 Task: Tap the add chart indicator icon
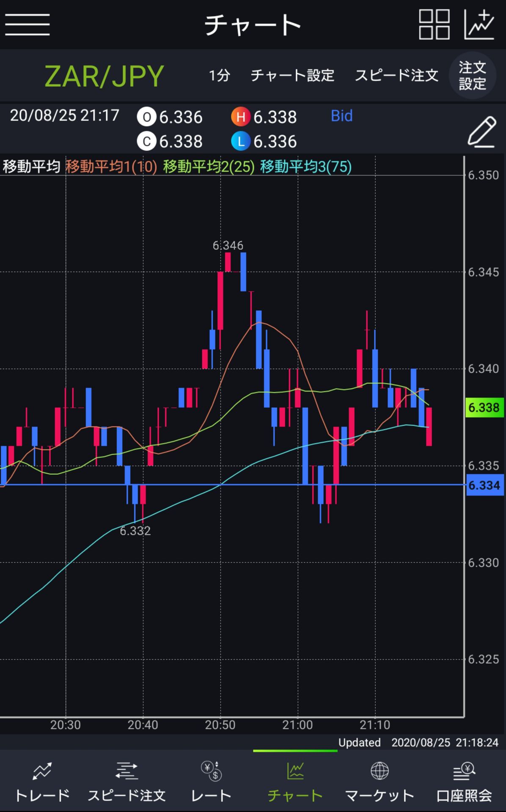point(479,25)
